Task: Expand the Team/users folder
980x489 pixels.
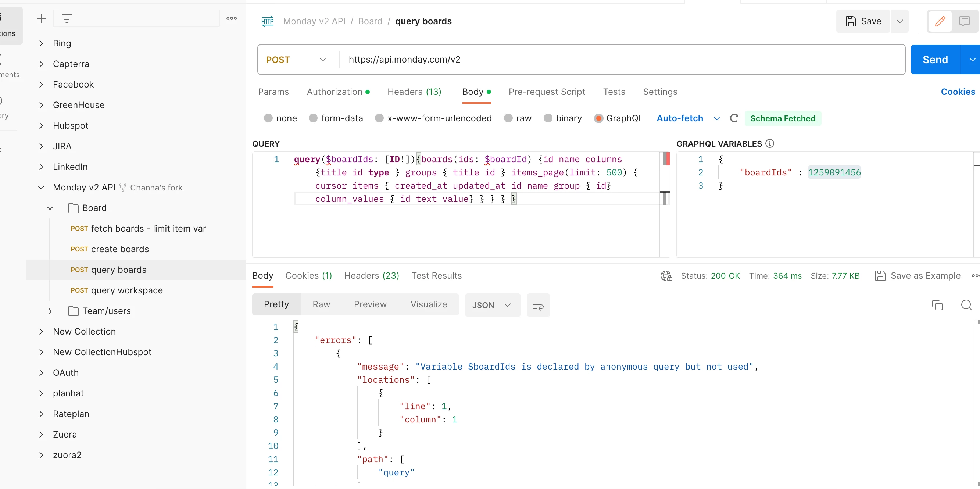Action: coord(50,311)
